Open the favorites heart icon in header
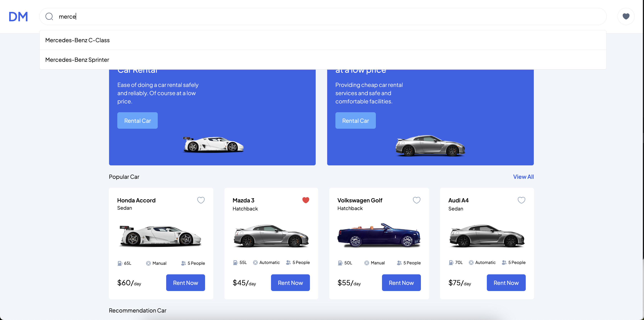The width and height of the screenshot is (644, 320). pos(626,16)
